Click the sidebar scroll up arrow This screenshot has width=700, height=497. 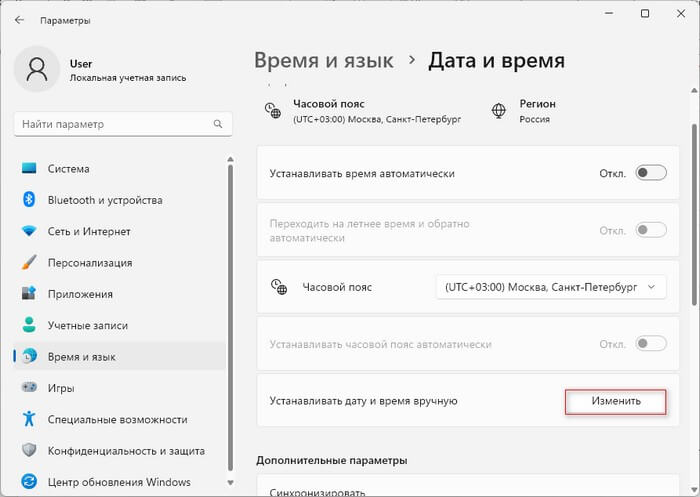point(230,159)
